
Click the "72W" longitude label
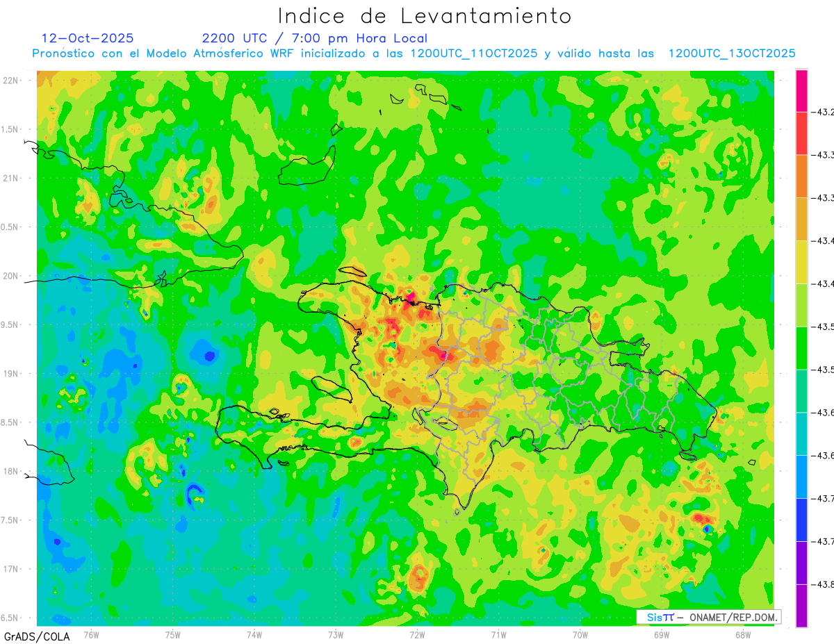click(417, 634)
